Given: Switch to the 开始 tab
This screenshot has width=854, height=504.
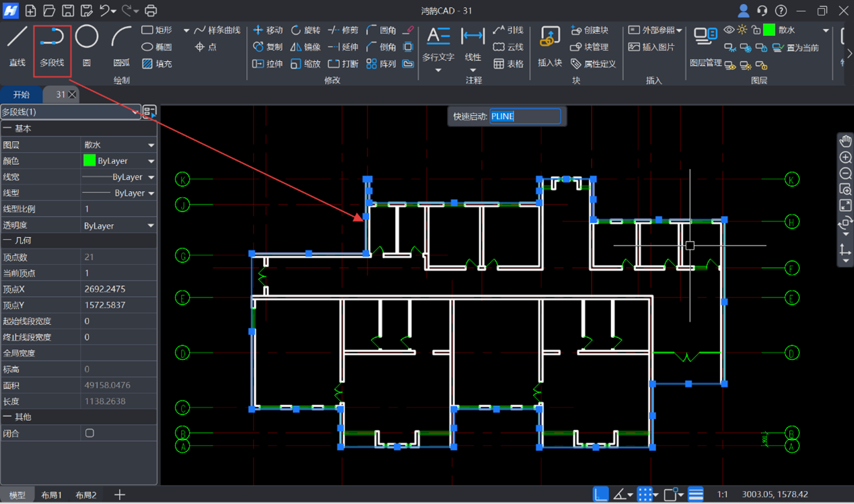Looking at the screenshot, I should point(22,95).
